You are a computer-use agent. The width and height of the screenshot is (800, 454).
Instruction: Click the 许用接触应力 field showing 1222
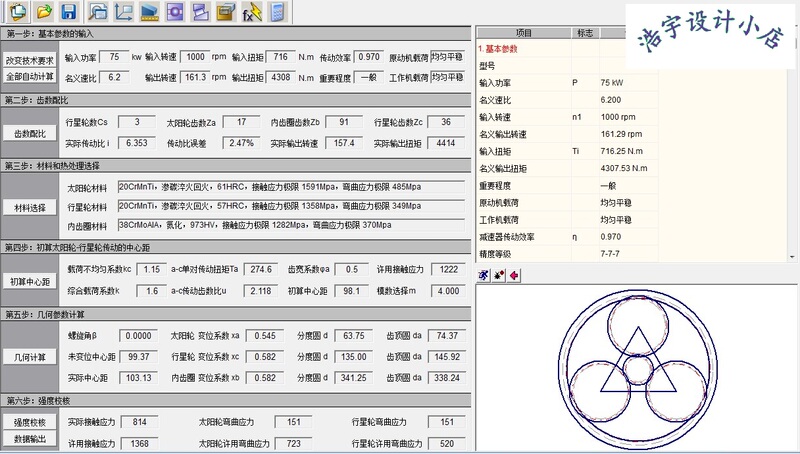448,269
